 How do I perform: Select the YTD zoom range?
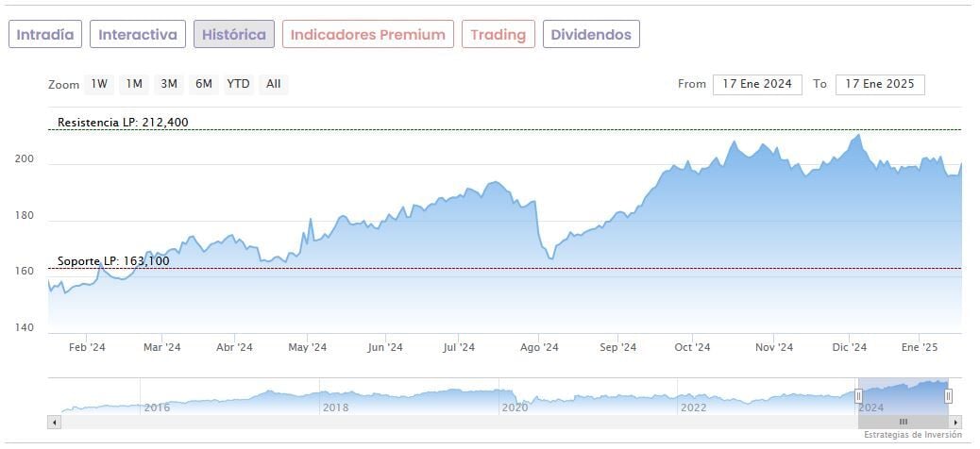tap(238, 84)
